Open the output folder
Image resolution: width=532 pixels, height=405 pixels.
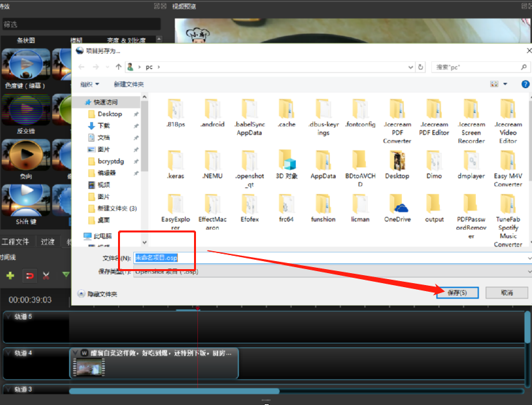coord(434,208)
